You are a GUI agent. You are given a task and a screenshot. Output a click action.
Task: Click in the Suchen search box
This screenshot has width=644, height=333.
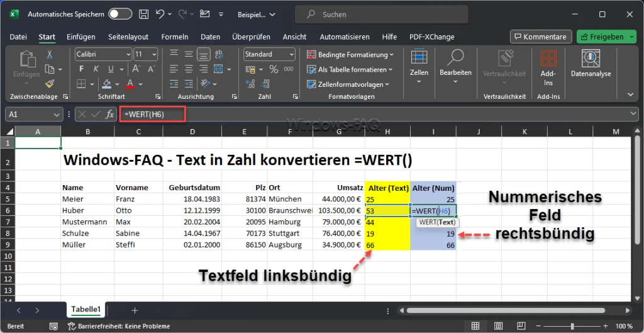coord(382,14)
